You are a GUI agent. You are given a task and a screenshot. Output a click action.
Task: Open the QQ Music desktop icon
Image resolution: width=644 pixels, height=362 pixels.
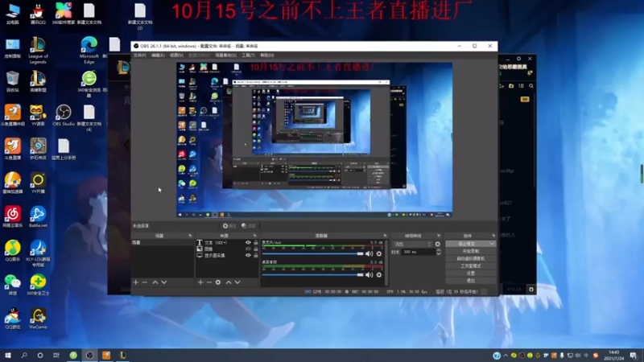tap(13, 251)
